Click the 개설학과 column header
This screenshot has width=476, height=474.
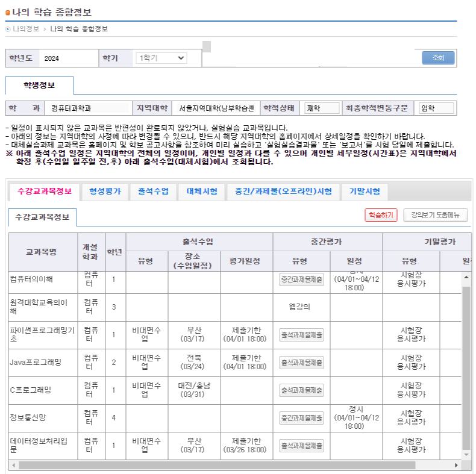90,252
